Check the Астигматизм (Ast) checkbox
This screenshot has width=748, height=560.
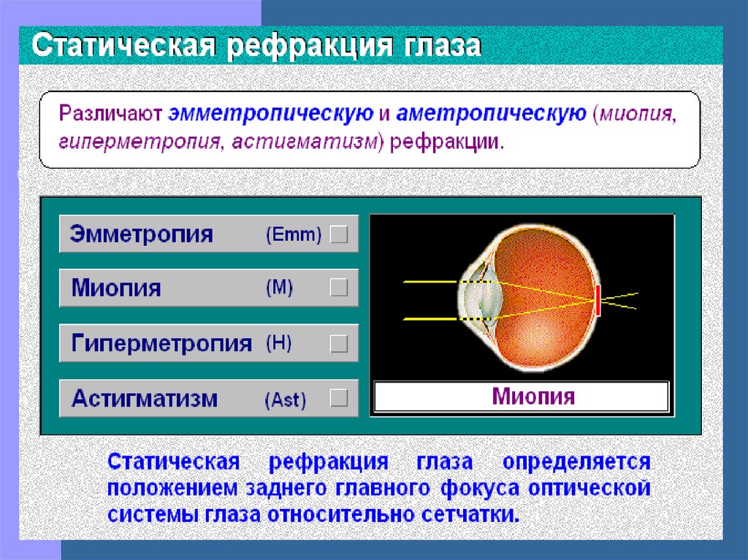339,398
